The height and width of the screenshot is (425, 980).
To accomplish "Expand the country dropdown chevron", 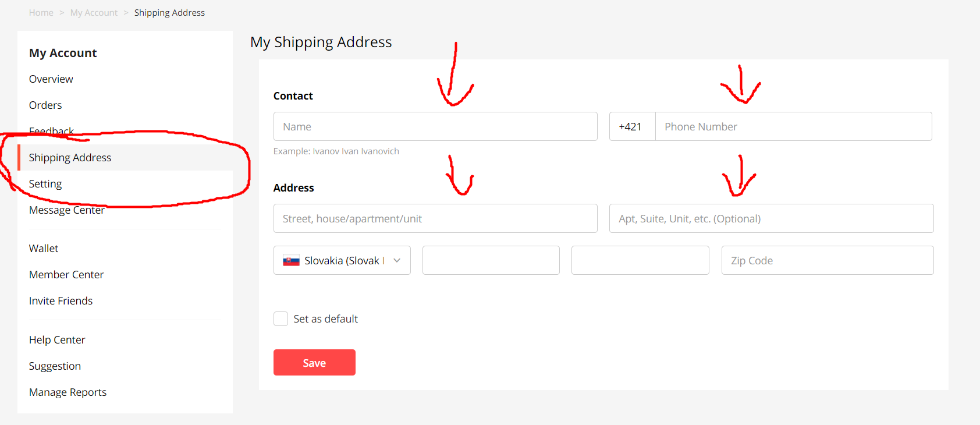I will pyautogui.click(x=397, y=260).
